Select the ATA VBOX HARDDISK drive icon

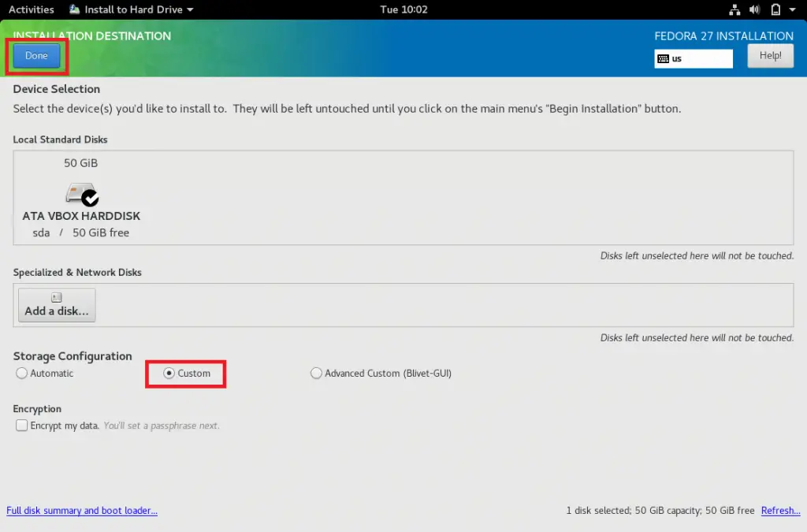[x=82, y=194]
